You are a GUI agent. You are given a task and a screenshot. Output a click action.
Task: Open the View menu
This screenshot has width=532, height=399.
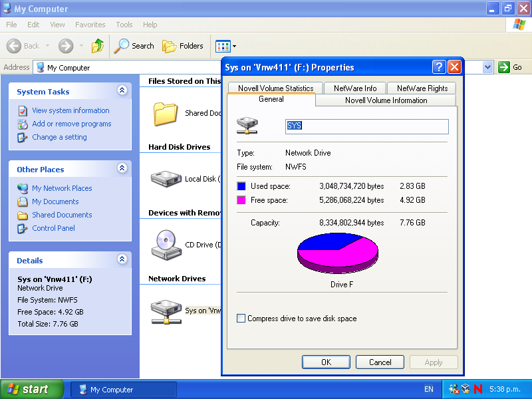[x=57, y=25]
